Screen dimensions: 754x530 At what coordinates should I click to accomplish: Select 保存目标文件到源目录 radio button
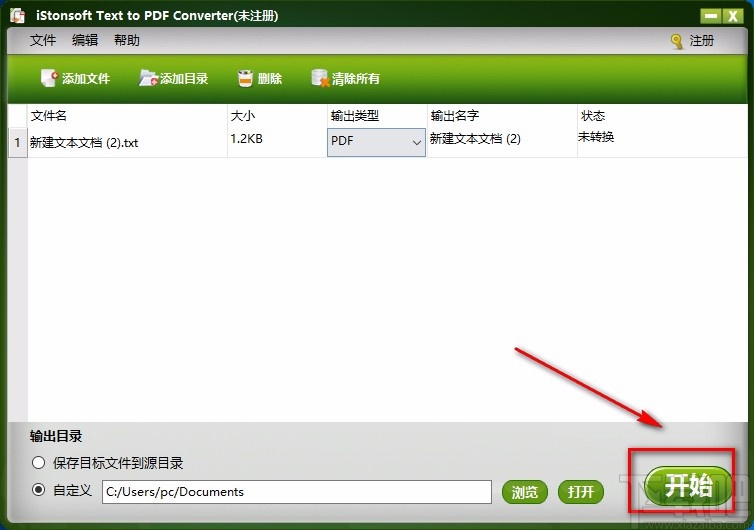(x=38, y=463)
